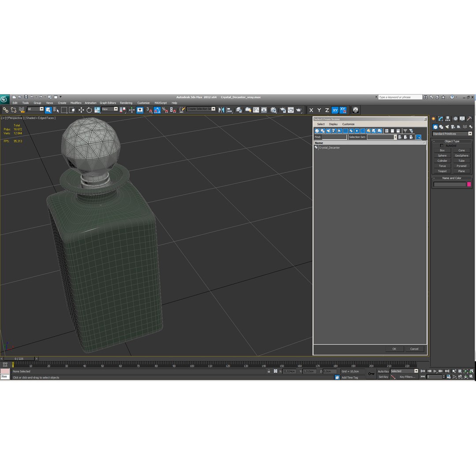This screenshot has width=476, height=476.
Task: Open the pink object color swatch
Action: coord(469,184)
